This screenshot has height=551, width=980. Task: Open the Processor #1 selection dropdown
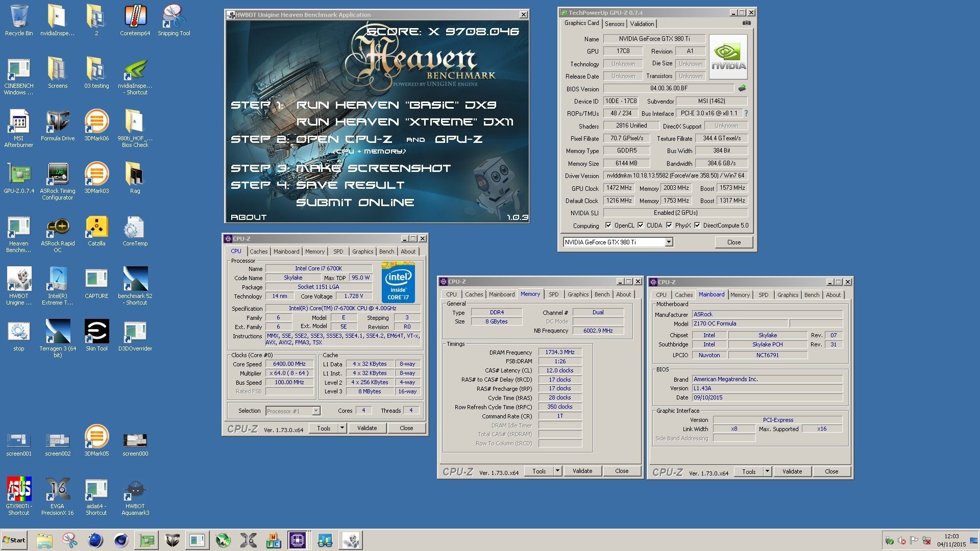click(x=316, y=411)
